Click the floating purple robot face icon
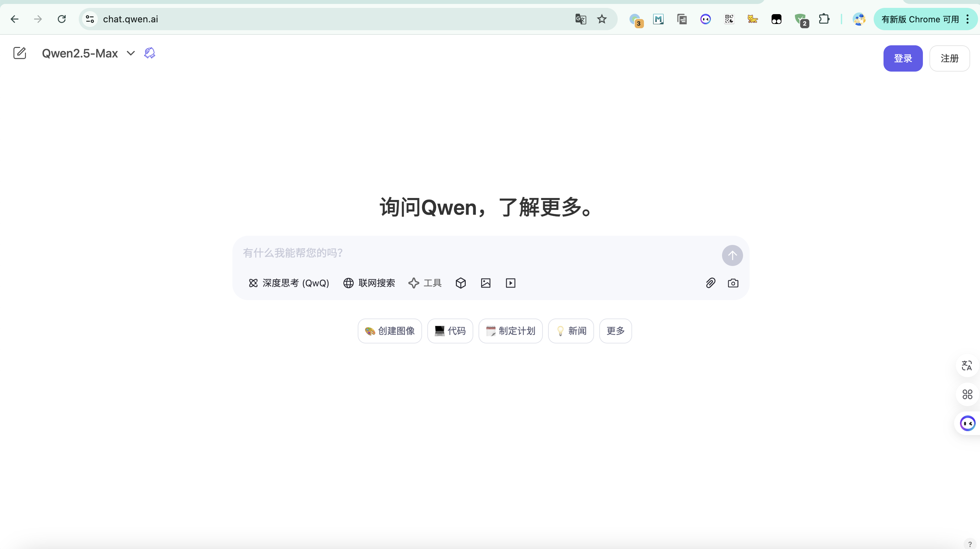The width and height of the screenshot is (980, 549). pos(968,423)
